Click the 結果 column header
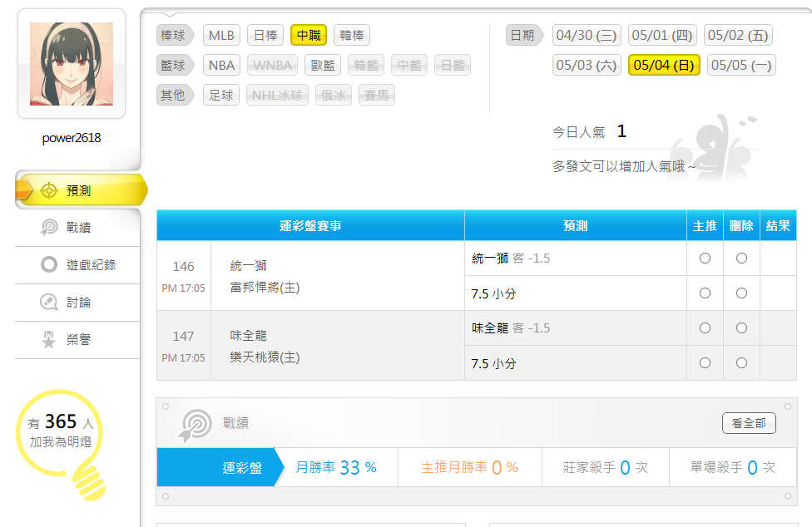The image size is (812, 527). click(x=778, y=225)
